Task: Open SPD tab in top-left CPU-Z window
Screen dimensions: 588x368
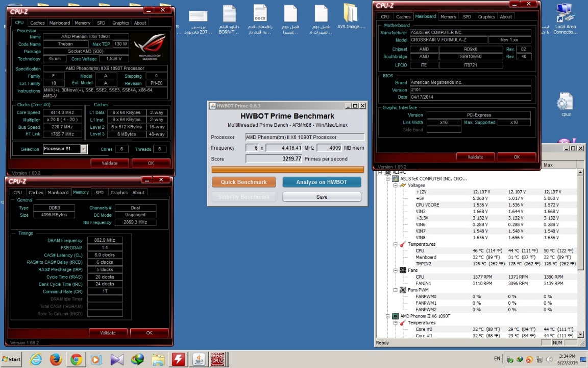Action: point(101,23)
